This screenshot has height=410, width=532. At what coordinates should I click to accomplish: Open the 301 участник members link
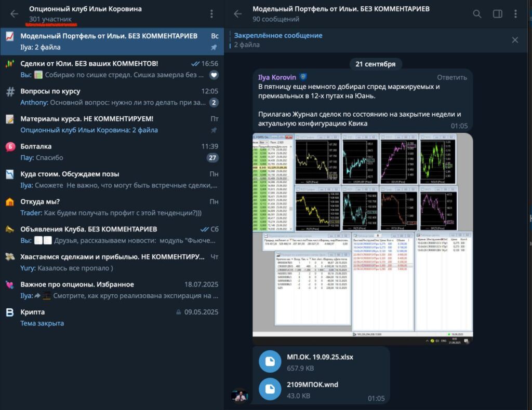50,19
